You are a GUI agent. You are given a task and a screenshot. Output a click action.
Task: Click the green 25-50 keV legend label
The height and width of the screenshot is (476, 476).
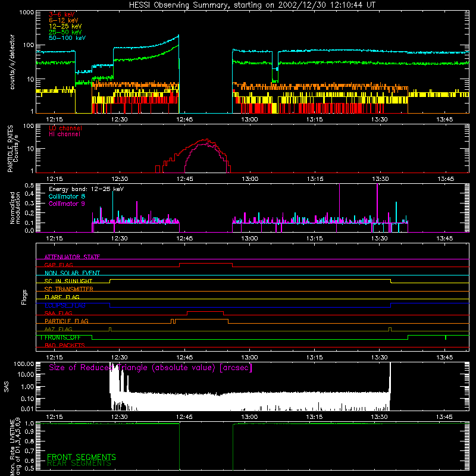(65, 32)
